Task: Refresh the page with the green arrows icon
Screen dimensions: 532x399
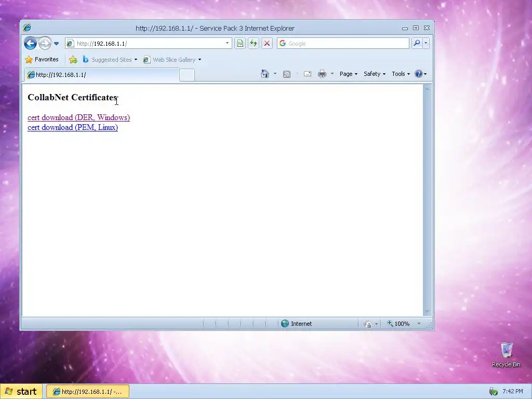Action: point(254,44)
